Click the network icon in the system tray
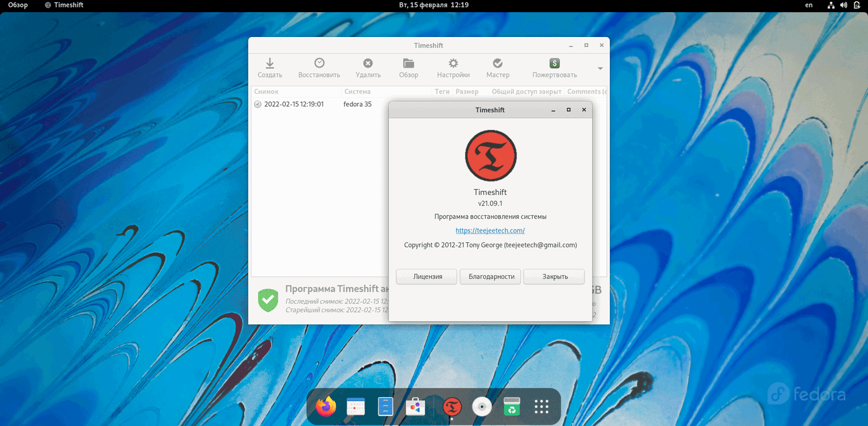The width and height of the screenshot is (868, 426). pyautogui.click(x=831, y=5)
